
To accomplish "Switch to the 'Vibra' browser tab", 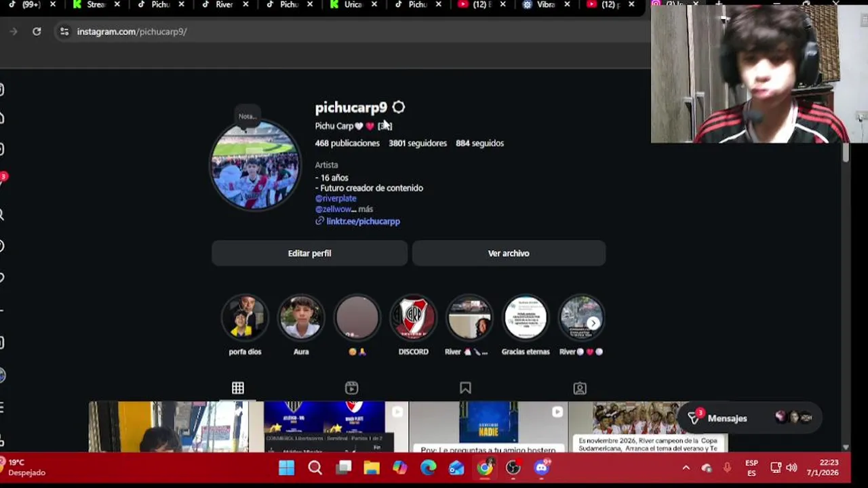I will point(546,5).
